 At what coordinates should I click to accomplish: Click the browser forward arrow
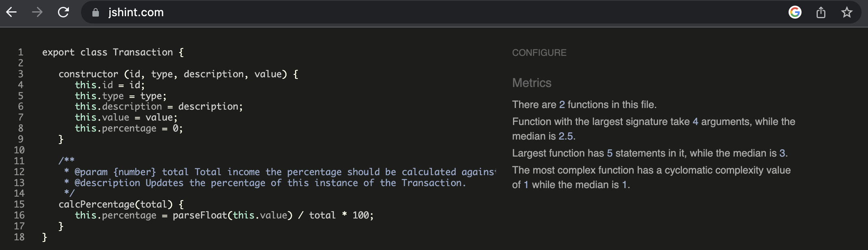point(37,12)
